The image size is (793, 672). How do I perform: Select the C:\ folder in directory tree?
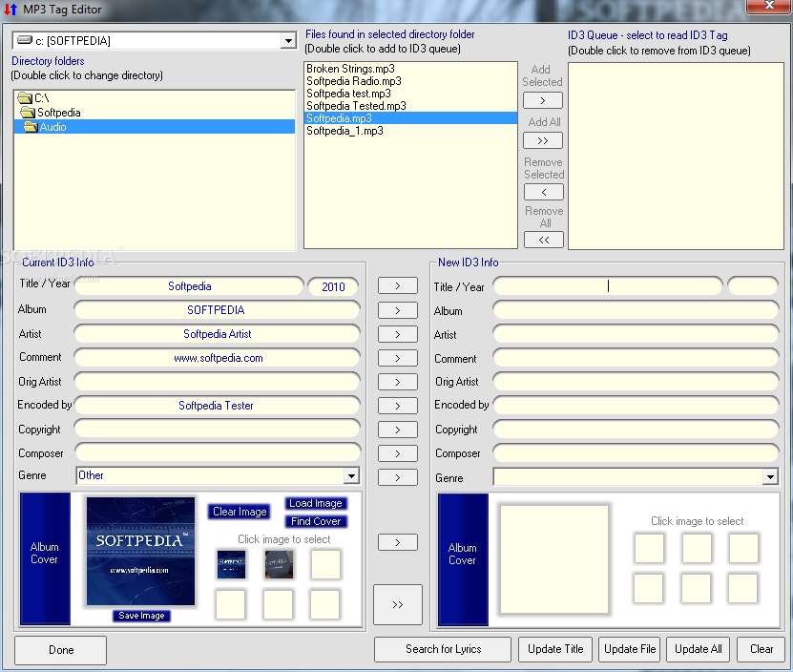pyautogui.click(x=155, y=97)
